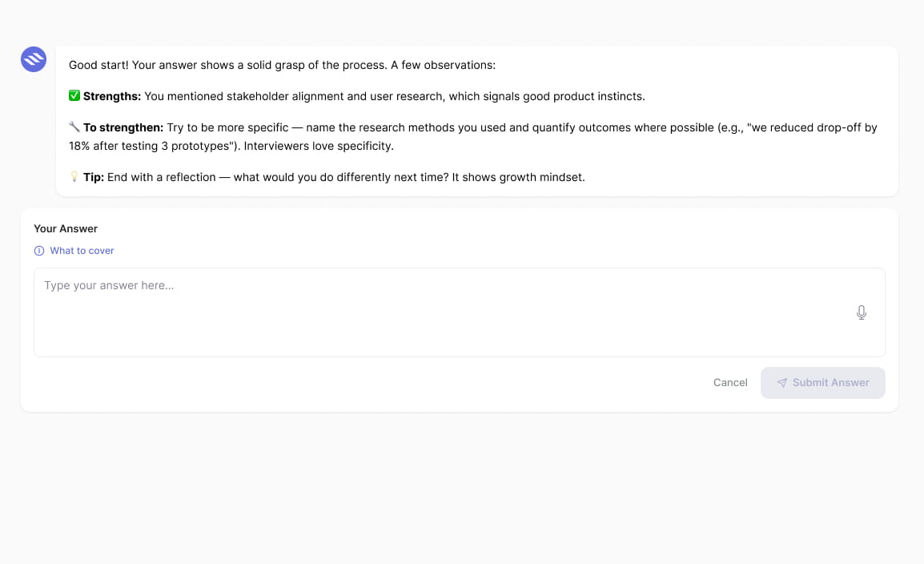Click the lightbulb emoji before Tip

coord(74,176)
